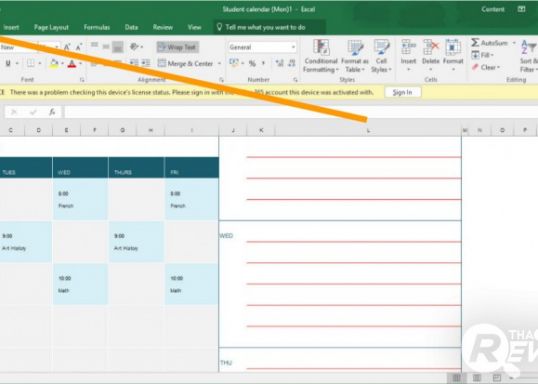Click the Format as Table icon
Viewport: 538px width, 384px height.
pyautogui.click(x=355, y=56)
